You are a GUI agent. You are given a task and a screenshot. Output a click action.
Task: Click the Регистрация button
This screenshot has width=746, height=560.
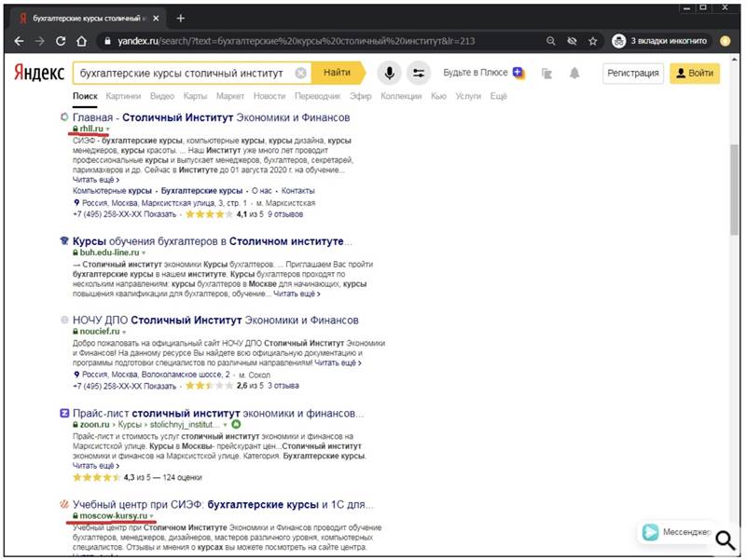(633, 74)
